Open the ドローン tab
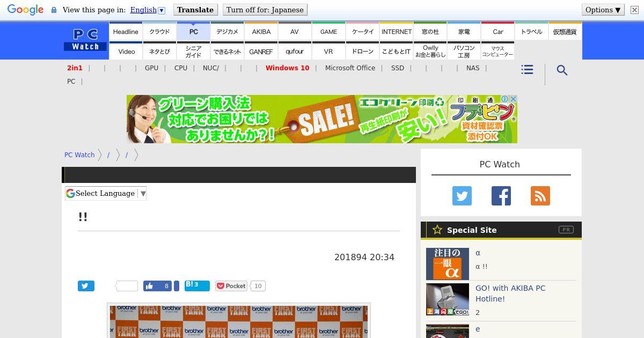This screenshot has width=644, height=338. [362, 51]
